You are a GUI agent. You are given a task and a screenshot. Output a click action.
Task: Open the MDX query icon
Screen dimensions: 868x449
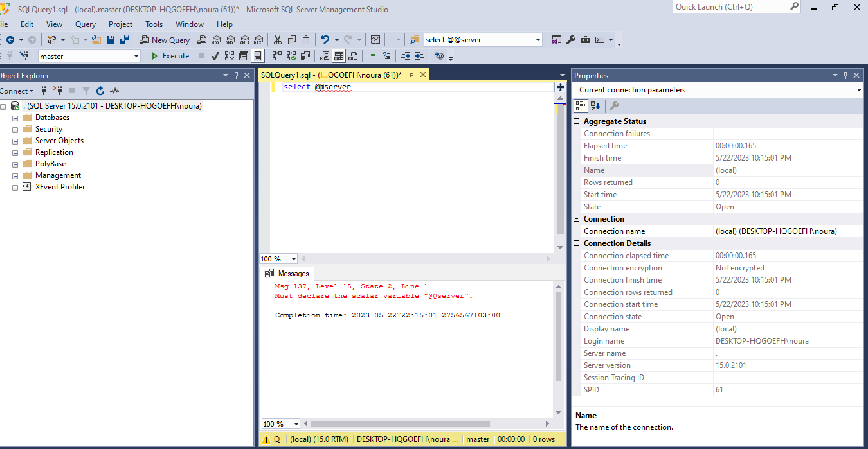click(x=216, y=40)
